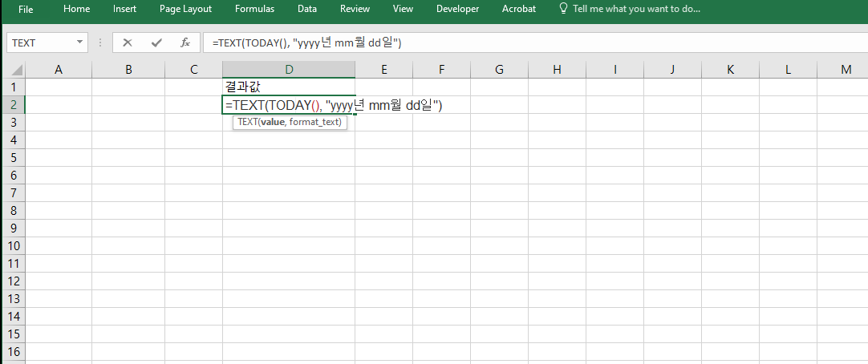Image resolution: width=868 pixels, height=364 pixels.
Task: Open the Developer ribbon tab
Action: coord(458,9)
